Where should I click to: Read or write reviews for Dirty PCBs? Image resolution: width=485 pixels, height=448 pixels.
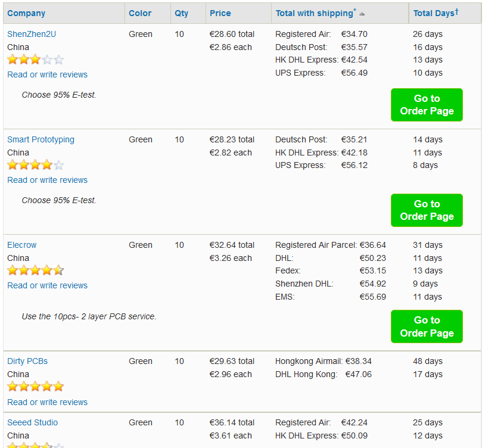(x=47, y=402)
